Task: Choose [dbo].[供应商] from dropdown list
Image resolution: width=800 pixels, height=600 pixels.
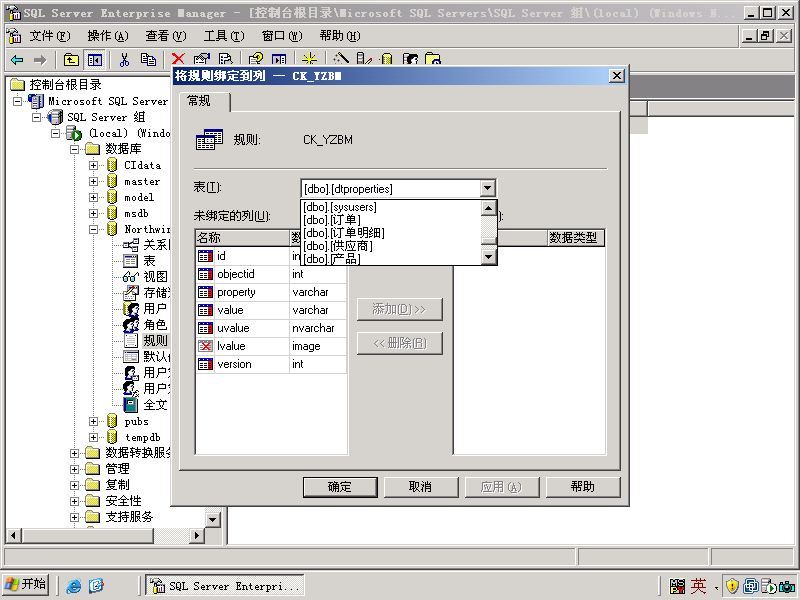Action: (x=391, y=246)
